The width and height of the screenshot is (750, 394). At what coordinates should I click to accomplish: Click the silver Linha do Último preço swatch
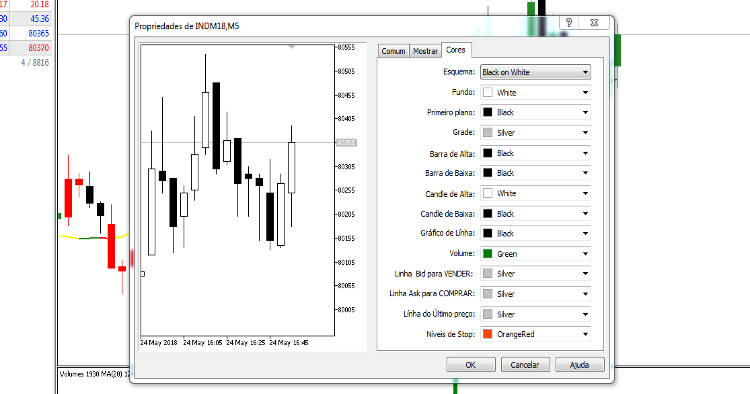(x=487, y=314)
